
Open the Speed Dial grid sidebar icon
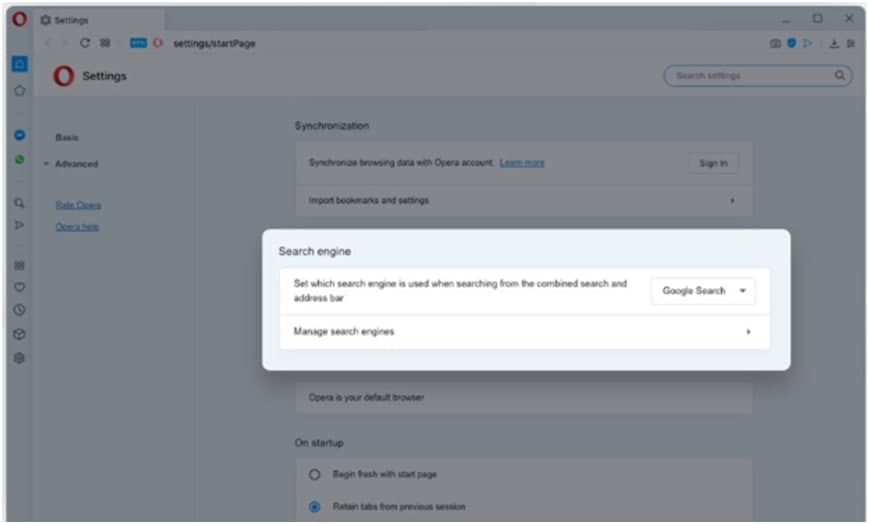click(x=19, y=266)
